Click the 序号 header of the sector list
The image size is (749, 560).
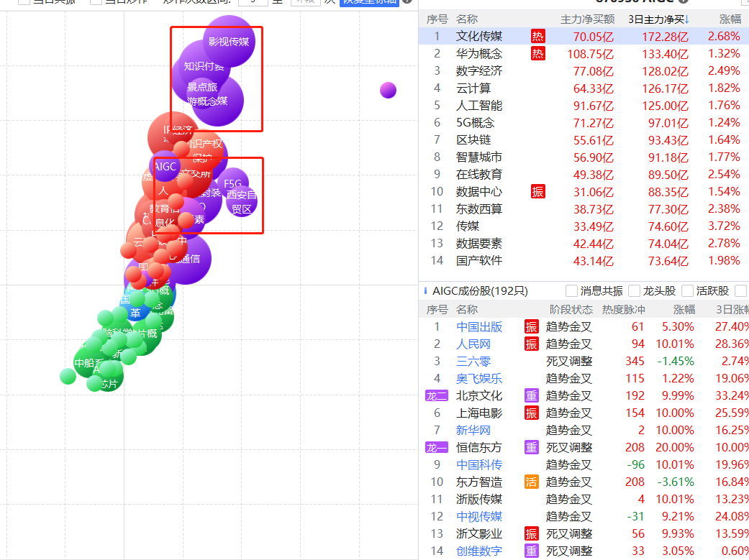[437, 19]
